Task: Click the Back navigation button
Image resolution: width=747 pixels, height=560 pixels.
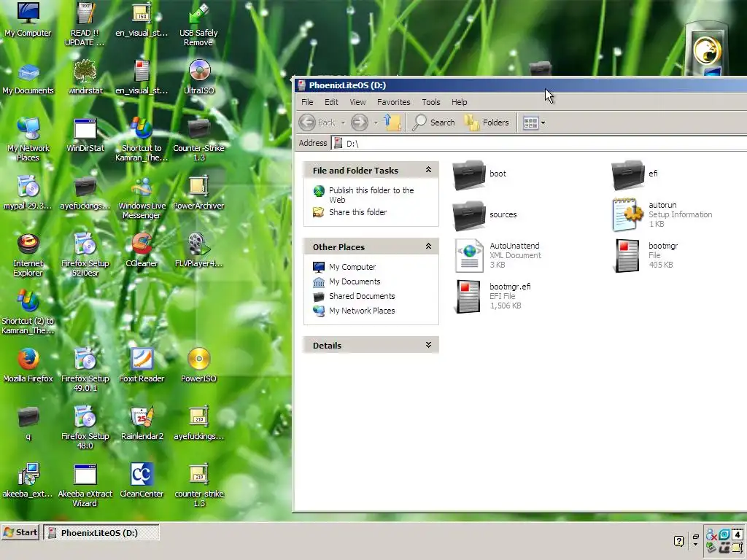Action: coord(317,122)
